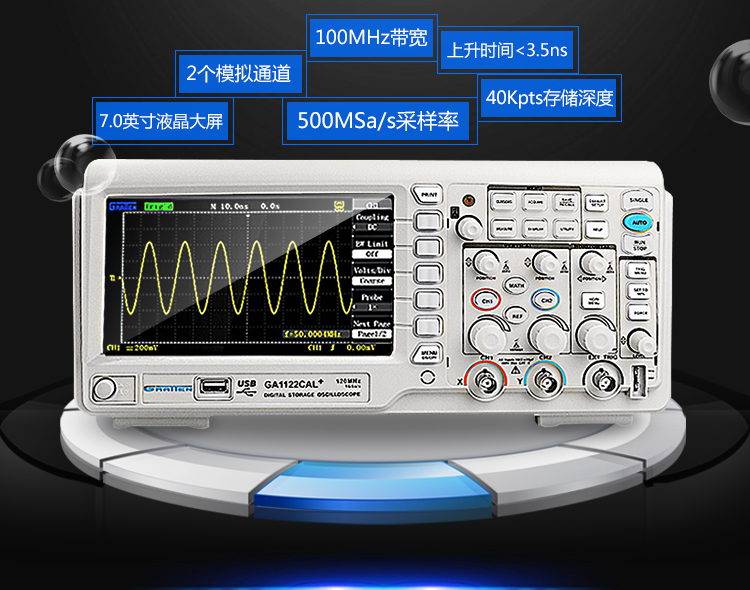Click the 100MHz带宽 feature label

[371, 38]
